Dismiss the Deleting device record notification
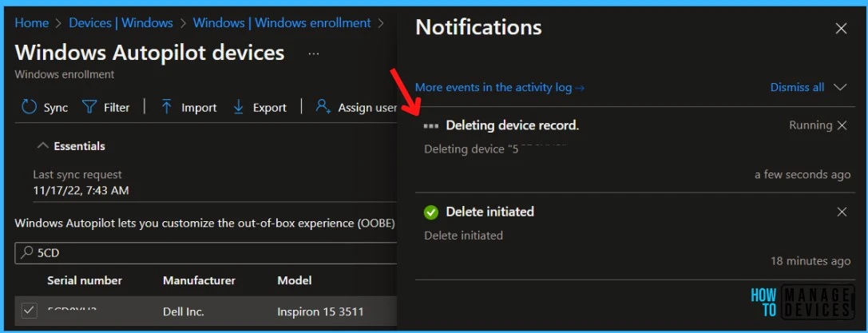This screenshot has width=868, height=333. (842, 125)
